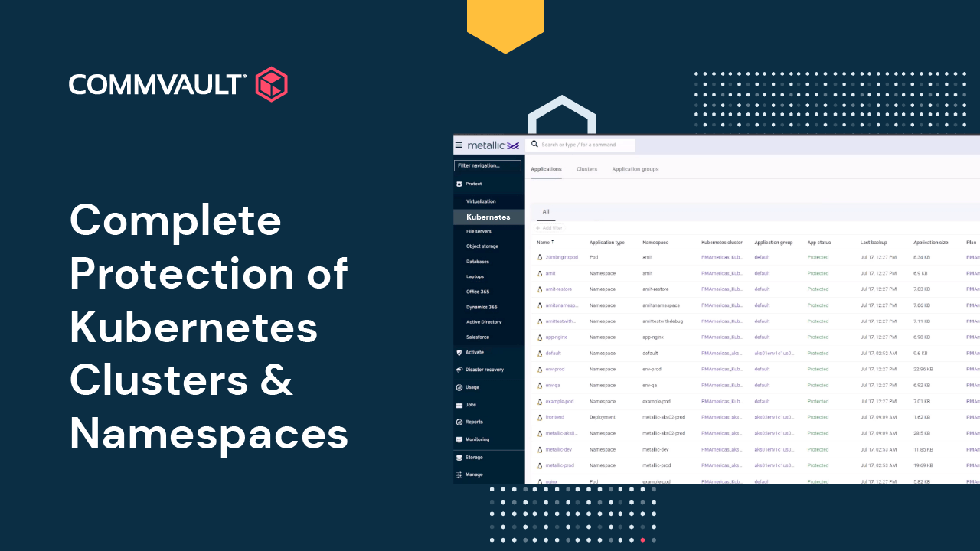The height and width of the screenshot is (551, 980).
Task: Click the Activate icon in sidebar
Action: pyautogui.click(x=459, y=353)
